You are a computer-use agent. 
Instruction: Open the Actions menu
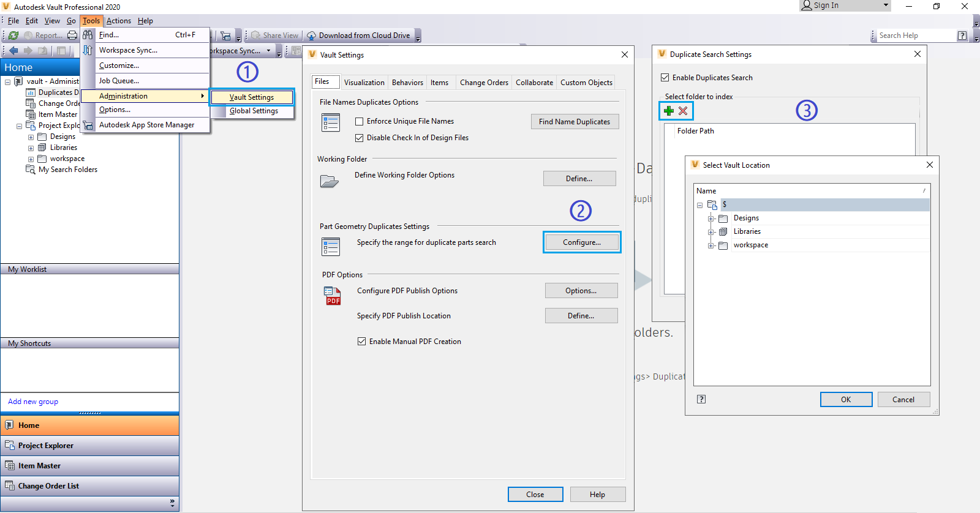119,21
